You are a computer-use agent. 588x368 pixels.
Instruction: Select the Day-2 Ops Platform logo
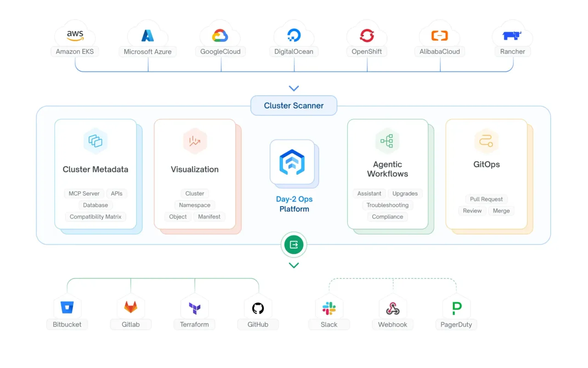(x=292, y=162)
